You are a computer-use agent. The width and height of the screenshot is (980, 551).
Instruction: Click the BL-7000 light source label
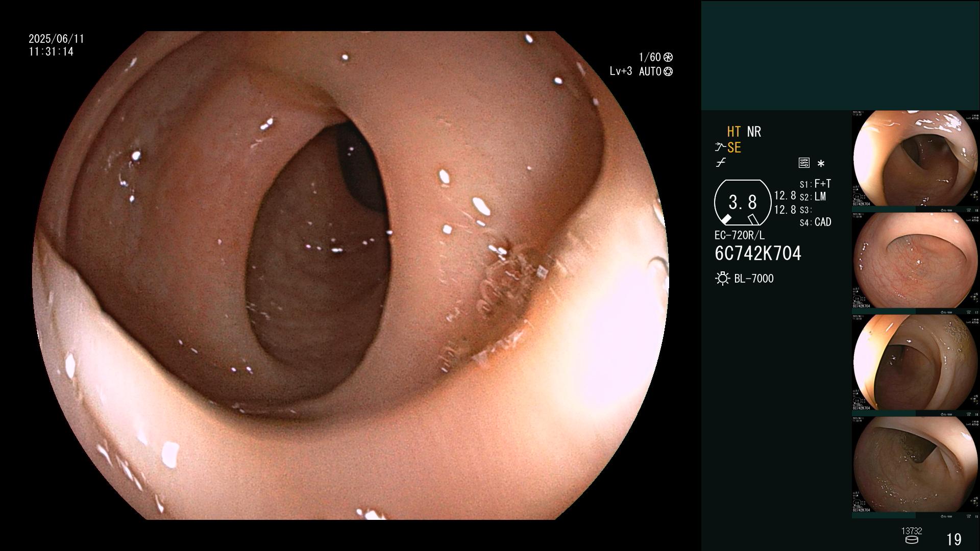(x=754, y=279)
